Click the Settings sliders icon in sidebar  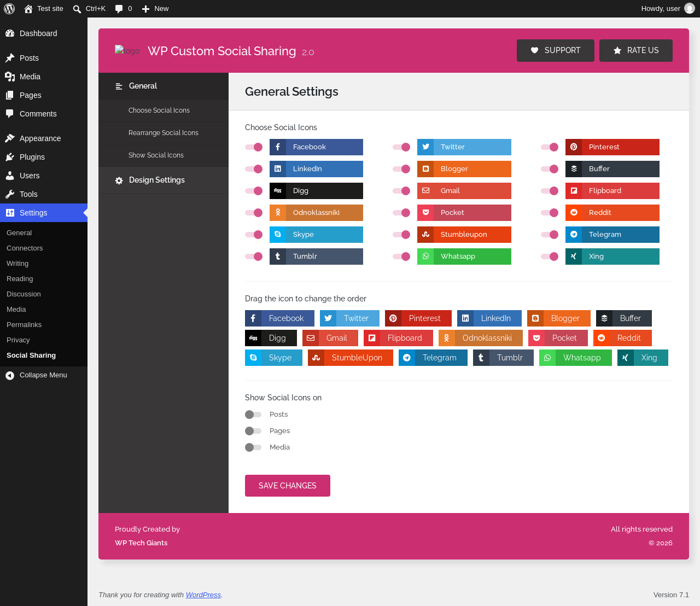[x=10, y=213]
